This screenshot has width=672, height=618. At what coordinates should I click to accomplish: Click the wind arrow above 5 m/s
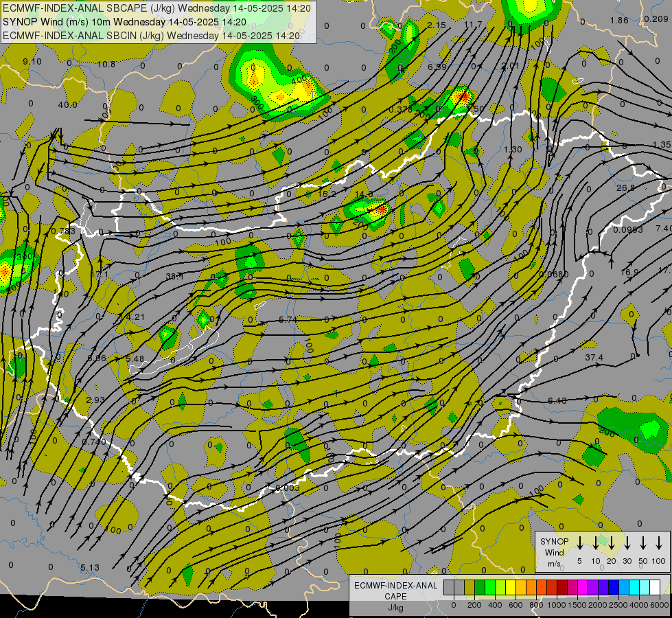579,542
